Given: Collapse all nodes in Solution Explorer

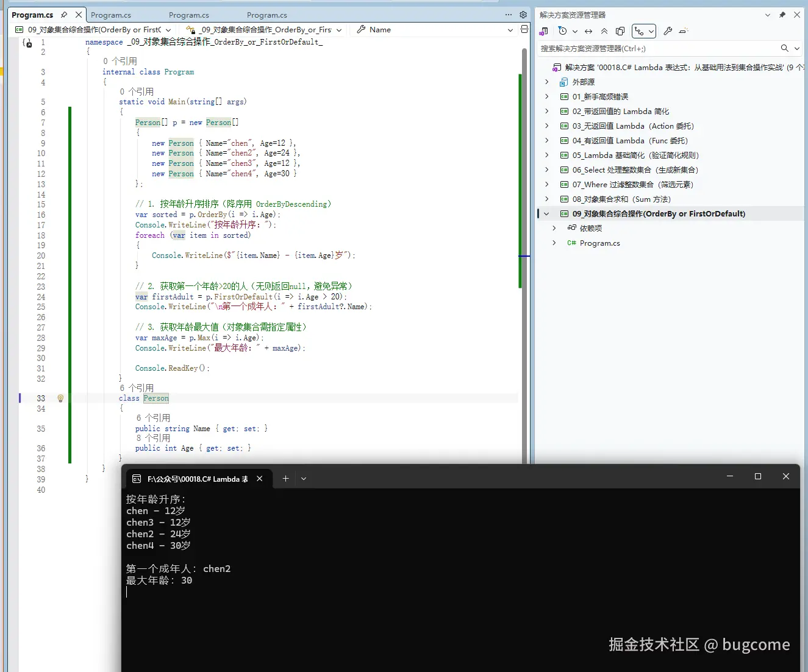Looking at the screenshot, I should pyautogui.click(x=604, y=31).
